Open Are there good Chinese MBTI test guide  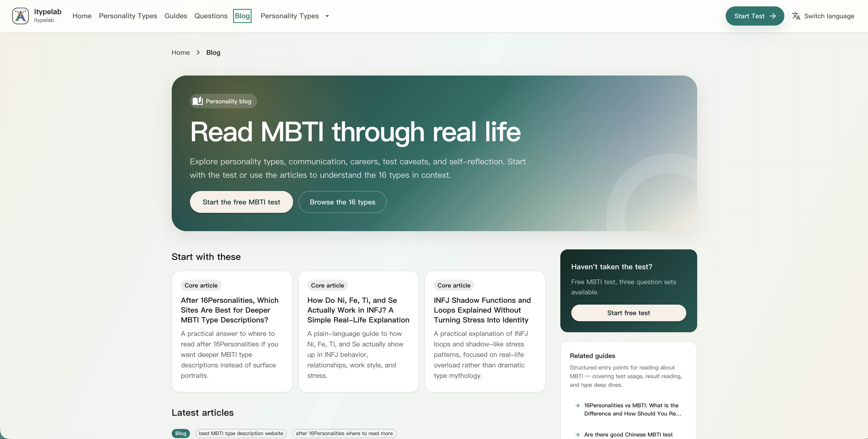629,435
